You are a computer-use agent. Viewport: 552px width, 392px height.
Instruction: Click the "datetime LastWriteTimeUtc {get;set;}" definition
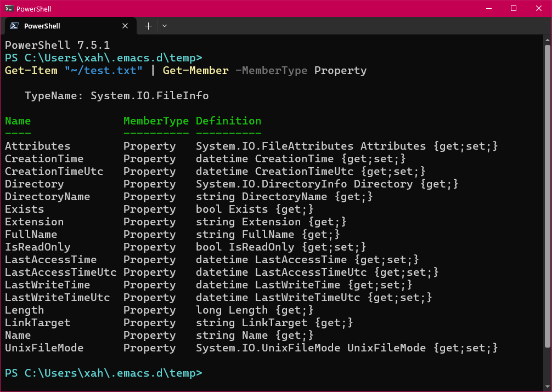tap(314, 298)
